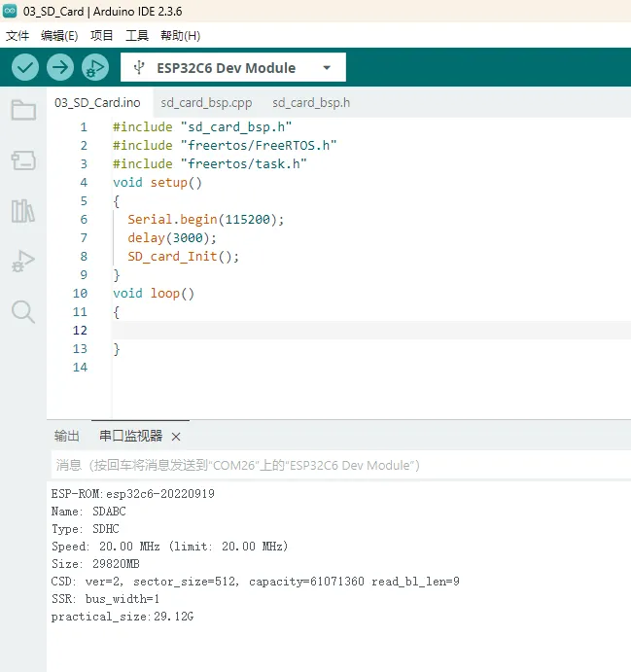Start debugging with the Debug button

[95, 68]
